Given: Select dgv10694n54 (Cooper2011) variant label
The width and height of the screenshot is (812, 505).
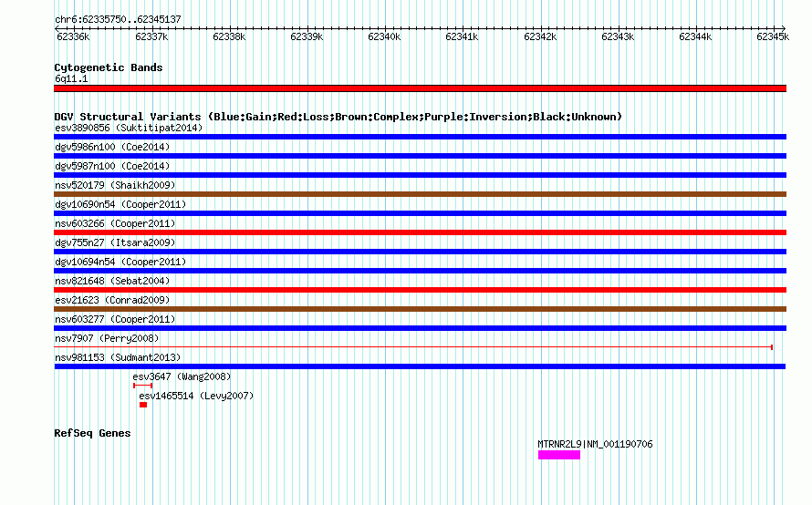Looking at the screenshot, I should pyautogui.click(x=120, y=262).
